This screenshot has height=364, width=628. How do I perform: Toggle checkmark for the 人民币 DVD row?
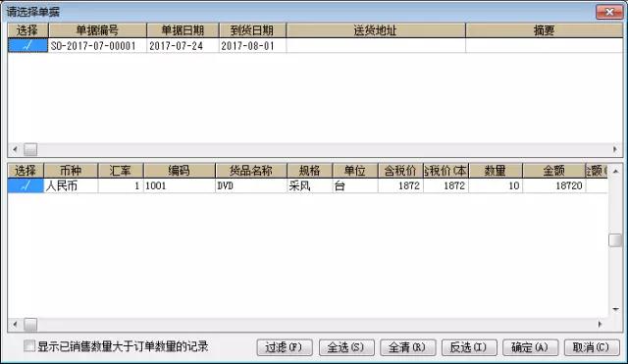point(26,185)
